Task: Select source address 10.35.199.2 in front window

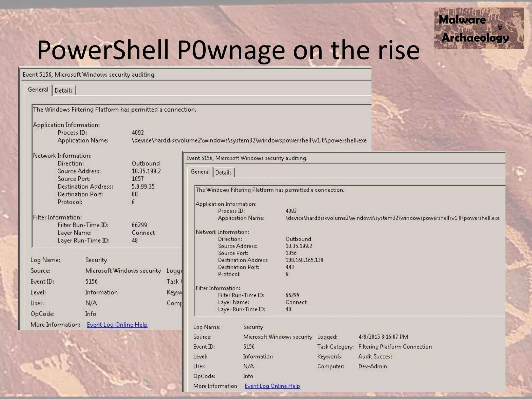Action: point(299,246)
